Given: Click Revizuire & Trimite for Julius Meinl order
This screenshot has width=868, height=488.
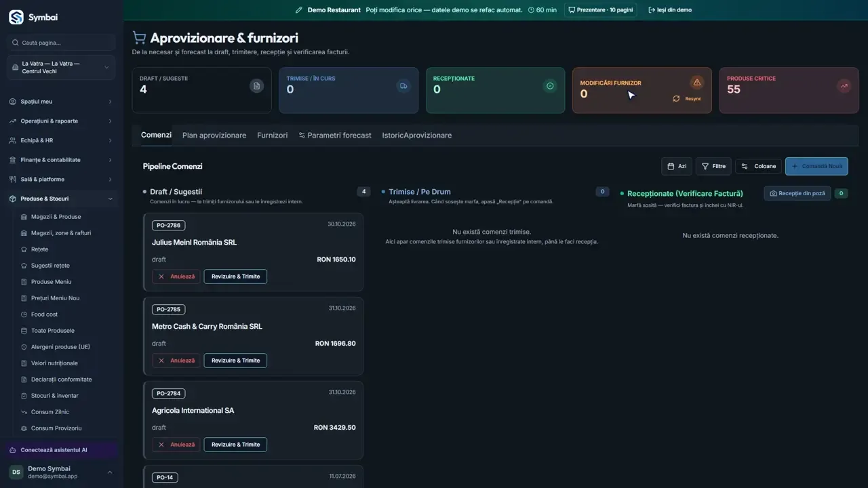Looking at the screenshot, I should click(235, 277).
